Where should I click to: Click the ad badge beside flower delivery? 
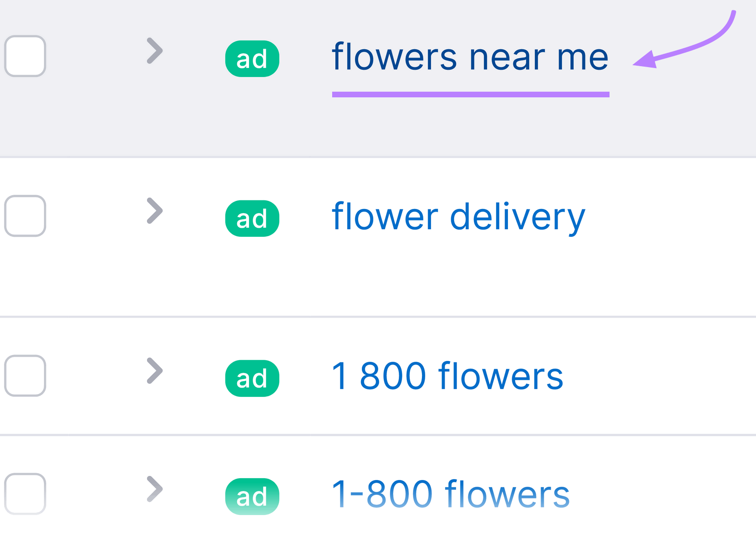pos(252,218)
